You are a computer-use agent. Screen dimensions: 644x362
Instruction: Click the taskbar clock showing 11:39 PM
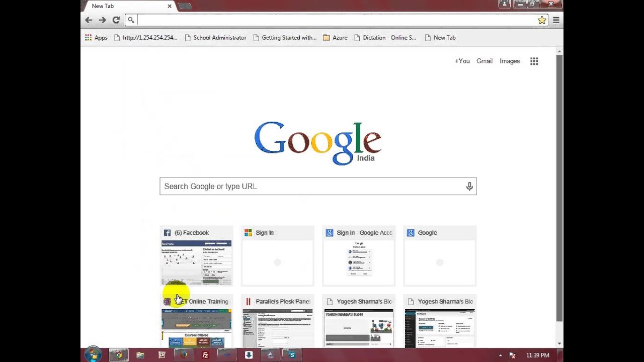click(537, 355)
